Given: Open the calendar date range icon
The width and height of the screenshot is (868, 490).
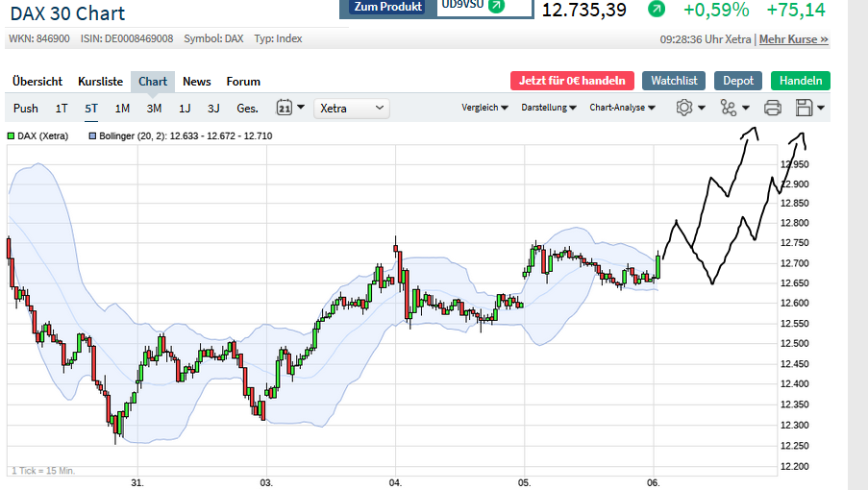Looking at the screenshot, I should click(x=285, y=108).
